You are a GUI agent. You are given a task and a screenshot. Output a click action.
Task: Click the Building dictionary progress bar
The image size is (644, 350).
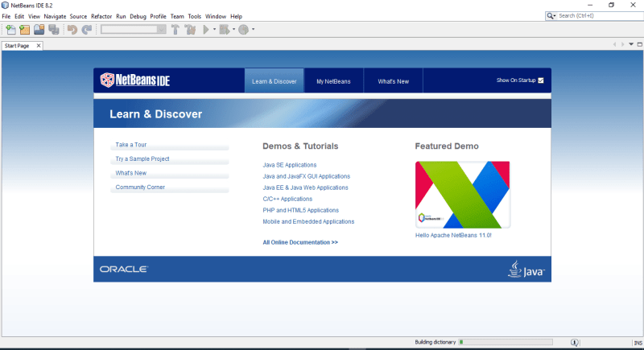click(506, 342)
